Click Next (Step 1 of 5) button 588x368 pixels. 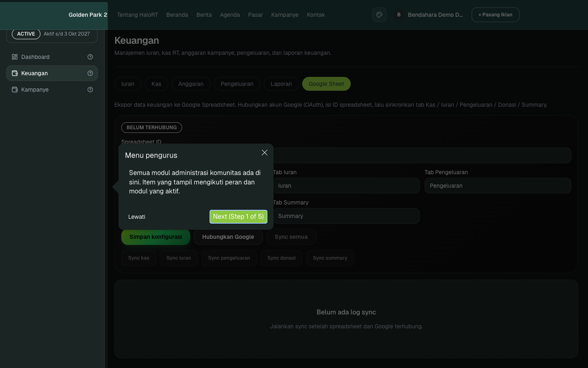point(238,217)
